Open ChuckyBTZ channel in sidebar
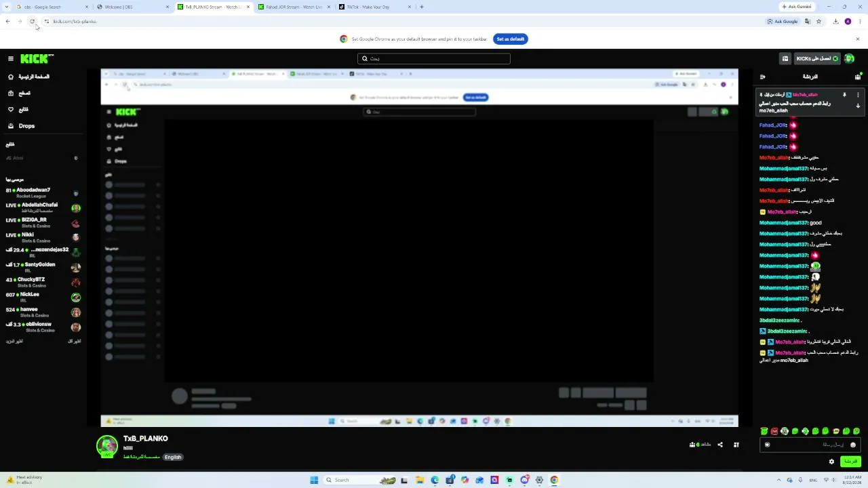This screenshot has height=488, width=868. click(43, 282)
